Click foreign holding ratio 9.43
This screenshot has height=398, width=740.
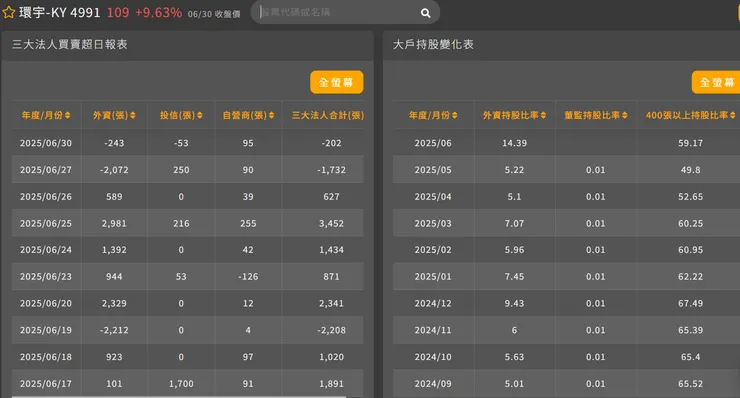coord(514,304)
